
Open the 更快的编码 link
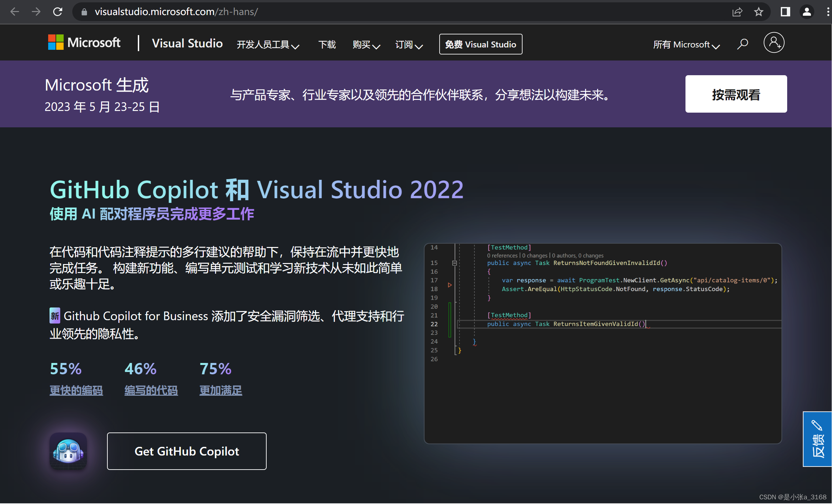(x=76, y=391)
